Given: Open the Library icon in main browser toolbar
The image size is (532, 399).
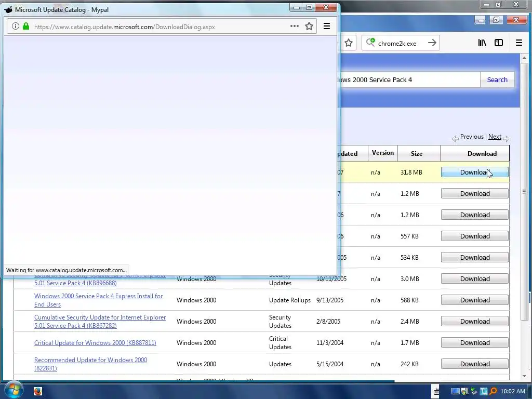Looking at the screenshot, I should (482, 43).
